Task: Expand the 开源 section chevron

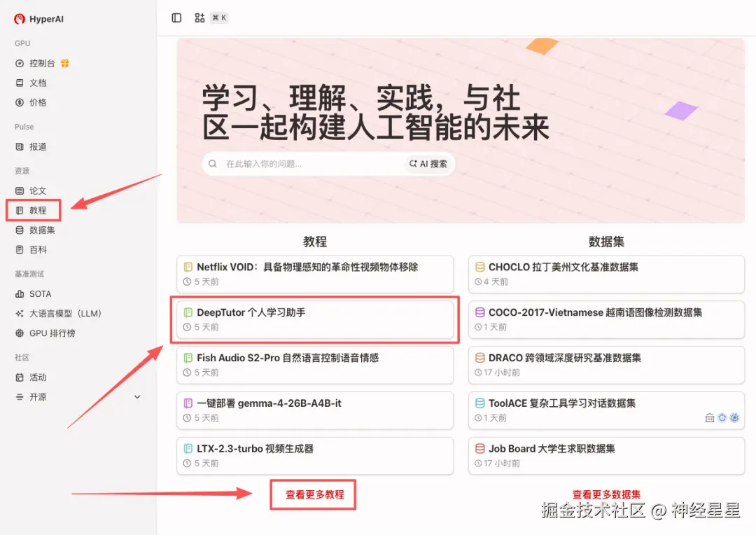Action: tap(137, 396)
